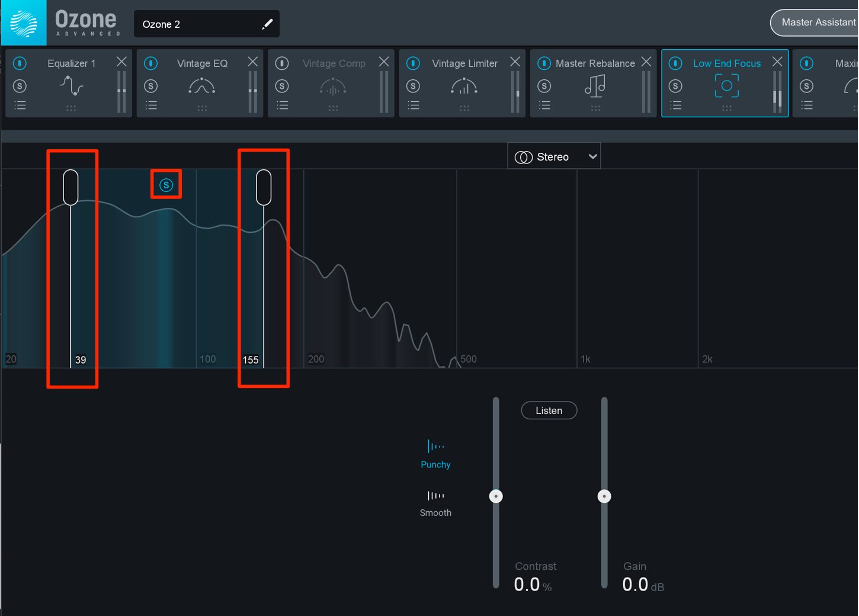The width and height of the screenshot is (859, 616).
Task: Open the Vintage Comp preset list icon
Action: pyautogui.click(x=282, y=105)
